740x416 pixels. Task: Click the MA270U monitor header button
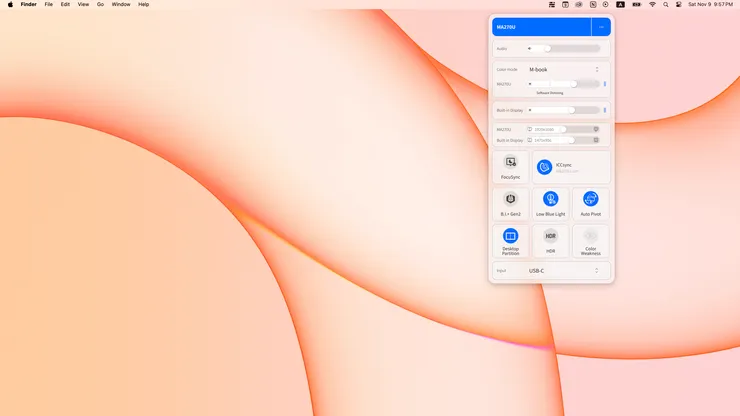point(541,27)
